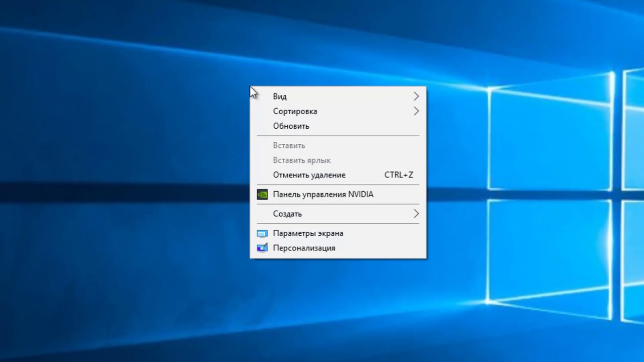
Task: Expand the arrow beside Создать
Action: click(x=416, y=214)
